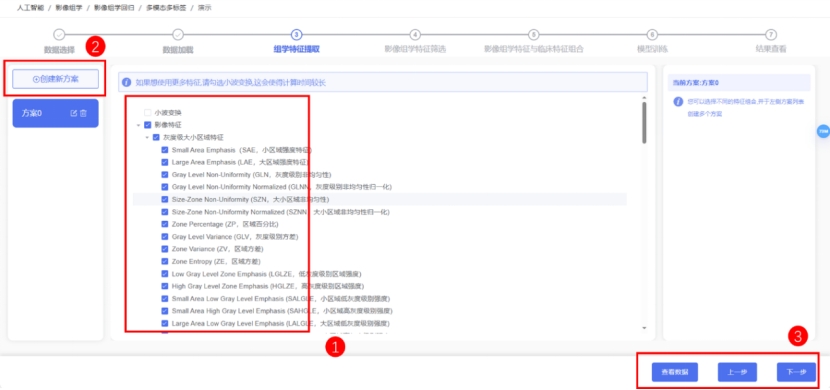Click step 1 数据选择 check circle

(x=59, y=34)
